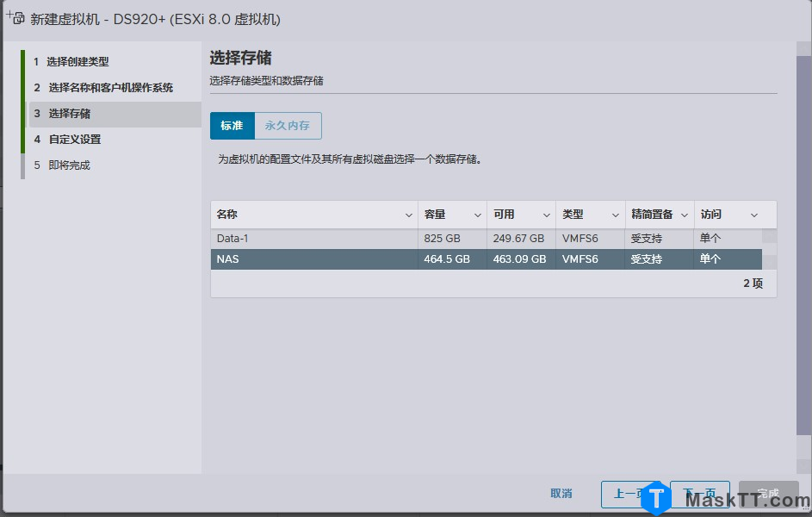Sort by the 可用 column header

(504, 215)
